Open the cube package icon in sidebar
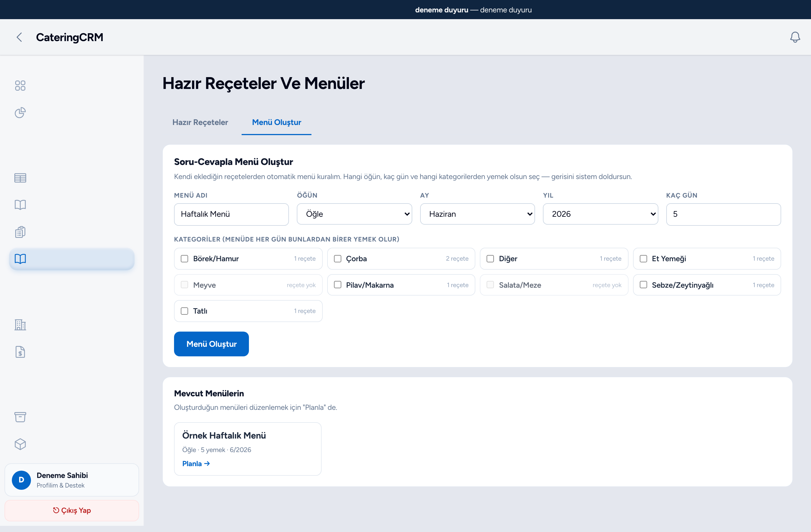The width and height of the screenshot is (811, 532). [x=20, y=444]
